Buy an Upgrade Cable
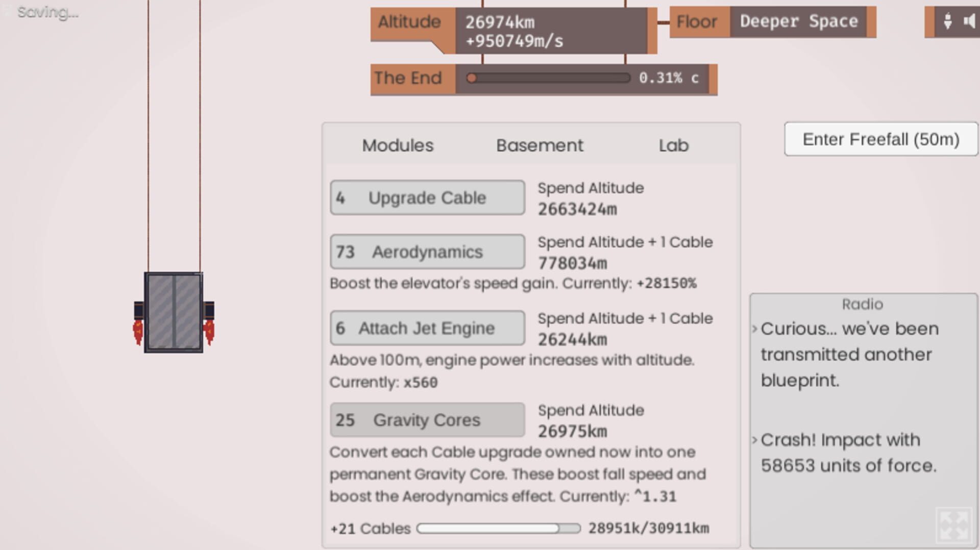Viewport: 980px width, 550px height. 427,197
